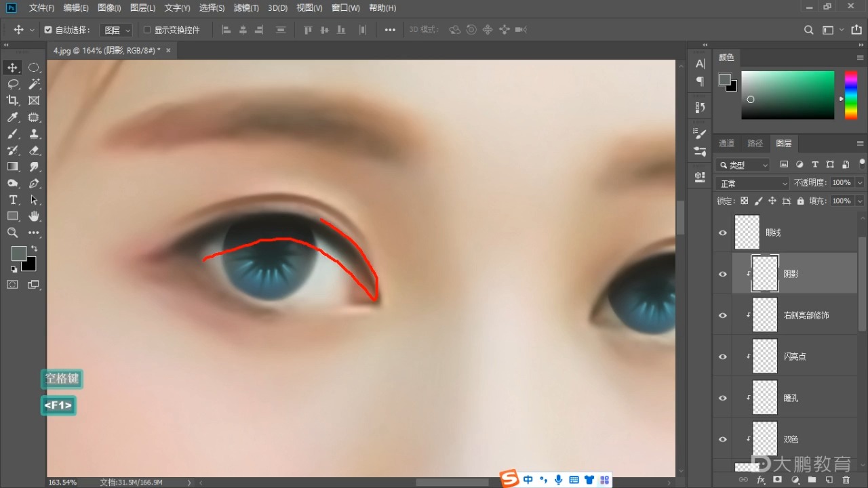Hide the 瞳孔 layer
868x488 pixels.
[x=723, y=399]
